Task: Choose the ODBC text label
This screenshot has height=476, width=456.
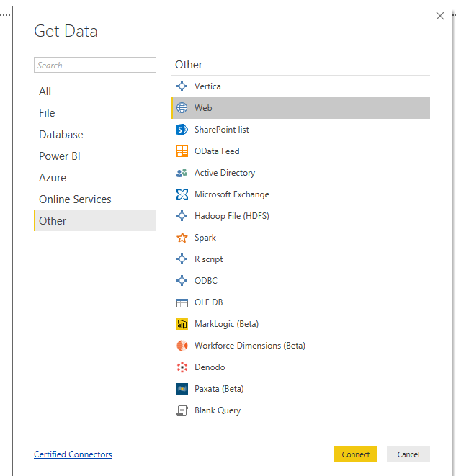Action: (x=206, y=281)
